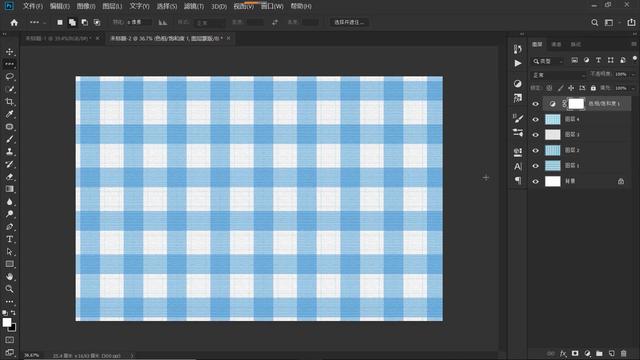Open the Adjustments panel icon
640x360 pixels.
[518, 84]
